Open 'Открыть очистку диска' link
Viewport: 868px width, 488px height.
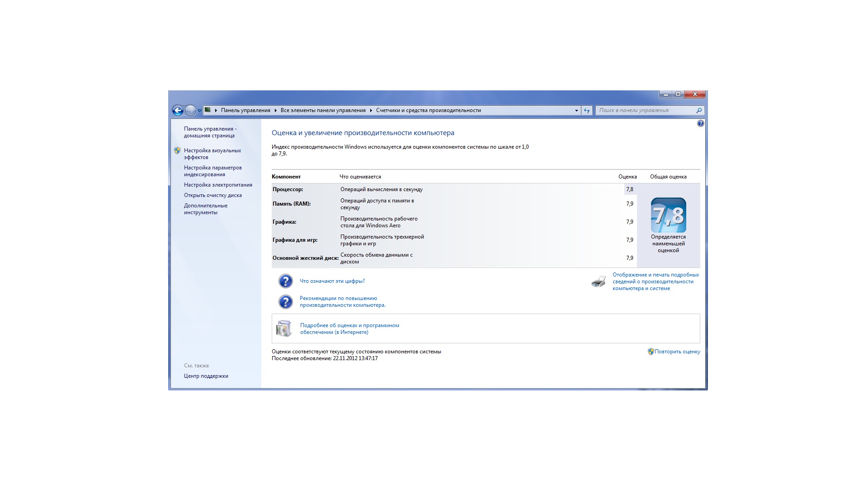click(x=212, y=195)
